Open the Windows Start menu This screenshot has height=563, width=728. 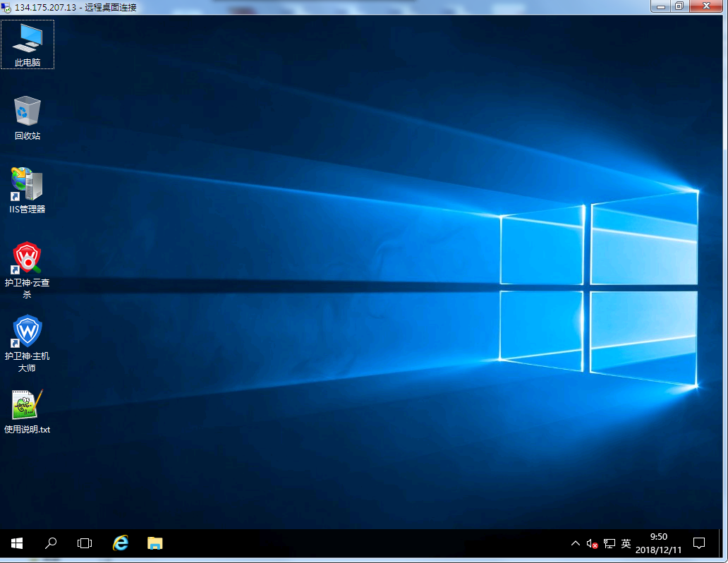tap(17, 543)
